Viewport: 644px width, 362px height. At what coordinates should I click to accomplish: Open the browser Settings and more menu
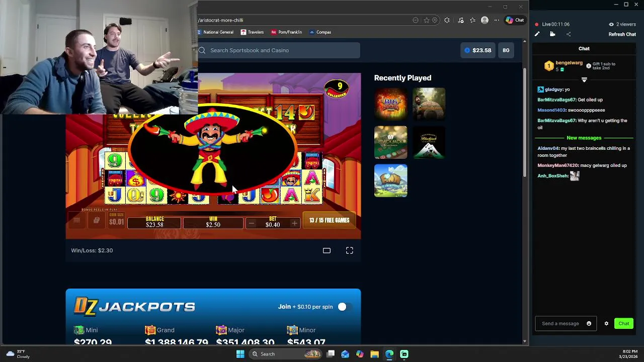pyautogui.click(x=497, y=20)
